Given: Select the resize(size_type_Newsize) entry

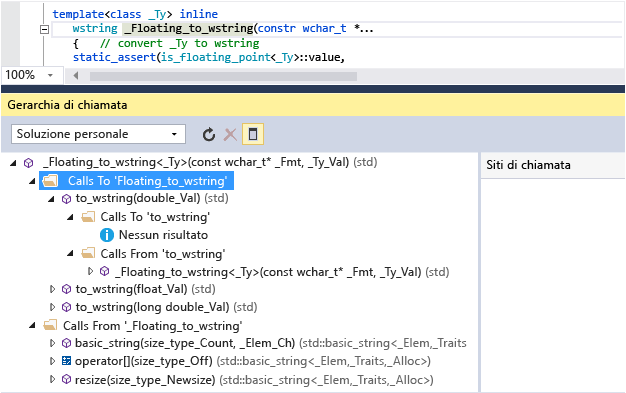Looking at the screenshot, I should point(254,379).
